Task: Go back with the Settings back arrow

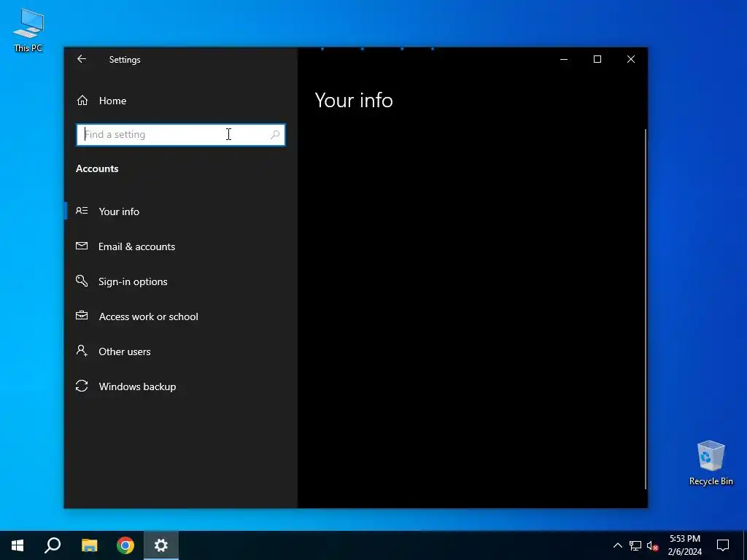Action: pos(82,59)
